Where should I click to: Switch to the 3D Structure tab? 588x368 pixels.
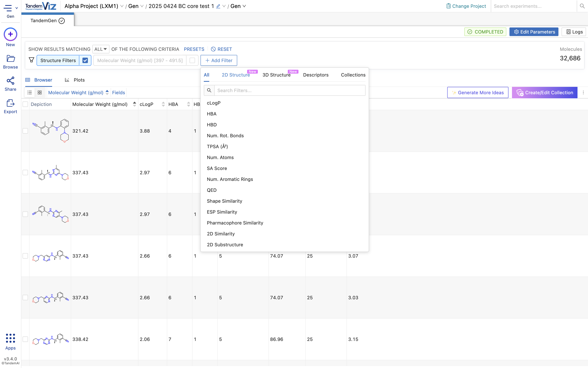point(276,75)
